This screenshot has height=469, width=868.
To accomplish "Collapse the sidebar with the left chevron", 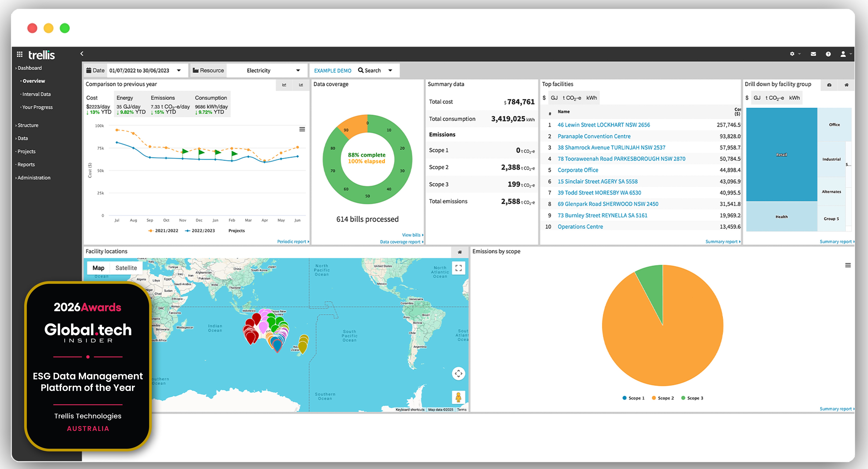I will click(x=82, y=54).
